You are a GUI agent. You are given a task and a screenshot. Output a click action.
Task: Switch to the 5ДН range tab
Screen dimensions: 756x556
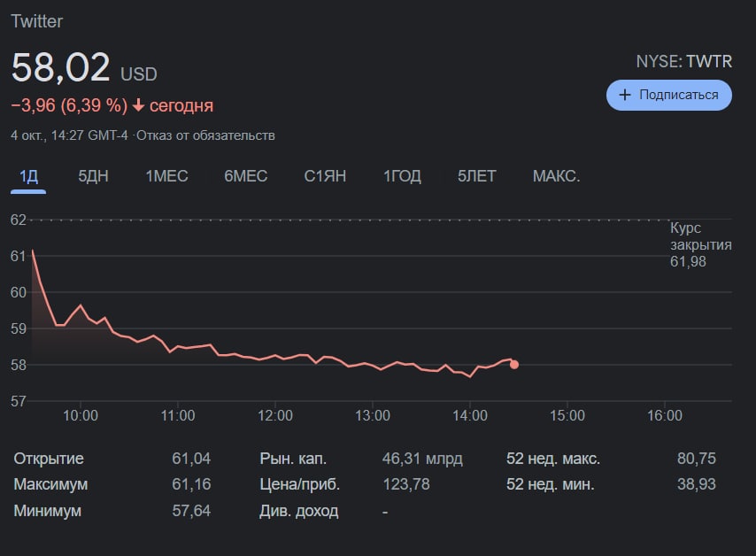point(93,176)
